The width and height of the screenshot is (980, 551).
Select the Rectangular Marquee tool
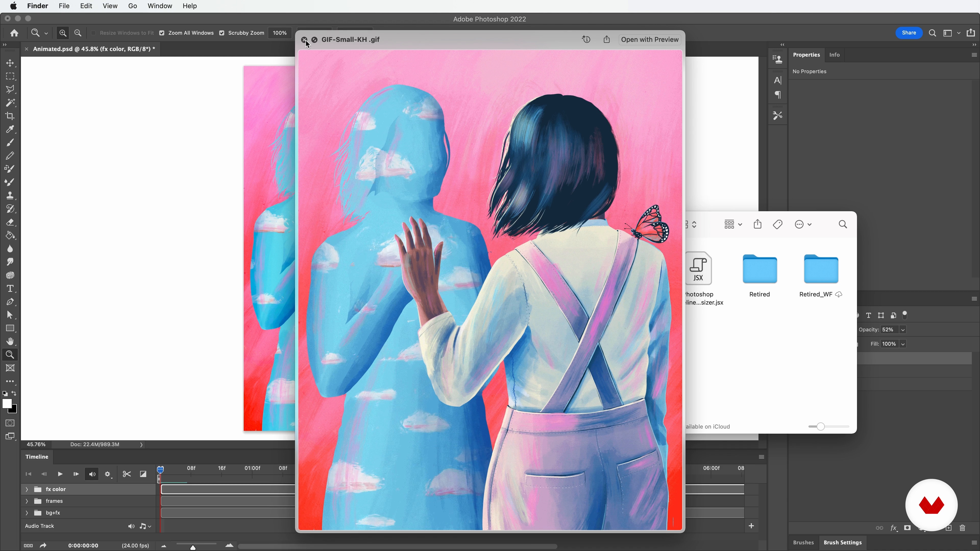pyautogui.click(x=10, y=76)
